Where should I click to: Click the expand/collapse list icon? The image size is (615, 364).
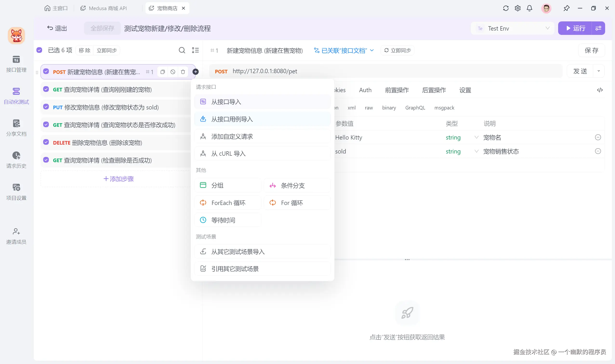[195, 50]
